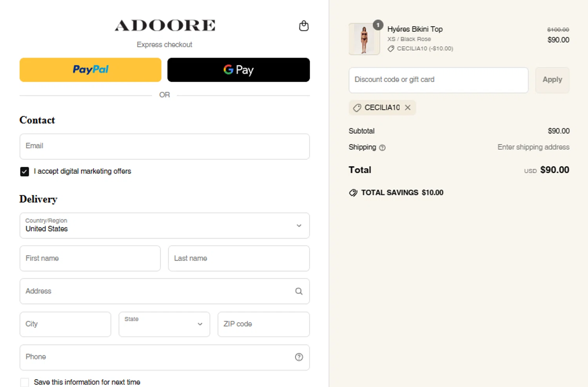Click the item quantity badge on the thumbnail
Screen dimensions: 588x387
coord(378,25)
